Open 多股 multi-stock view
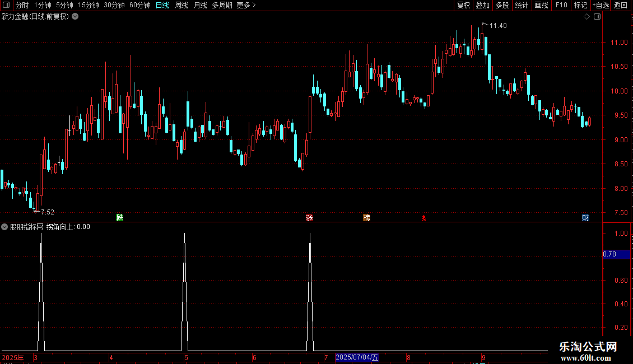The width and height of the screenshot is (633, 364). (x=502, y=5)
